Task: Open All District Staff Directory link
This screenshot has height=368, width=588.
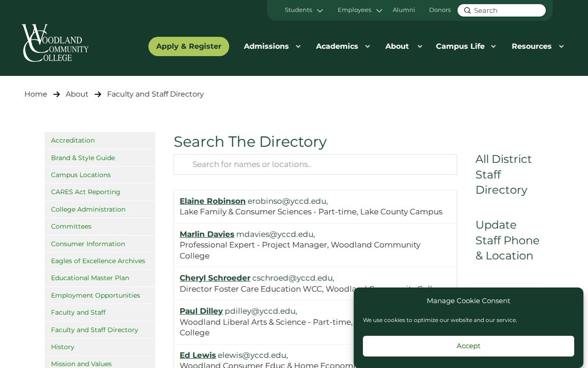Action: [x=503, y=174]
